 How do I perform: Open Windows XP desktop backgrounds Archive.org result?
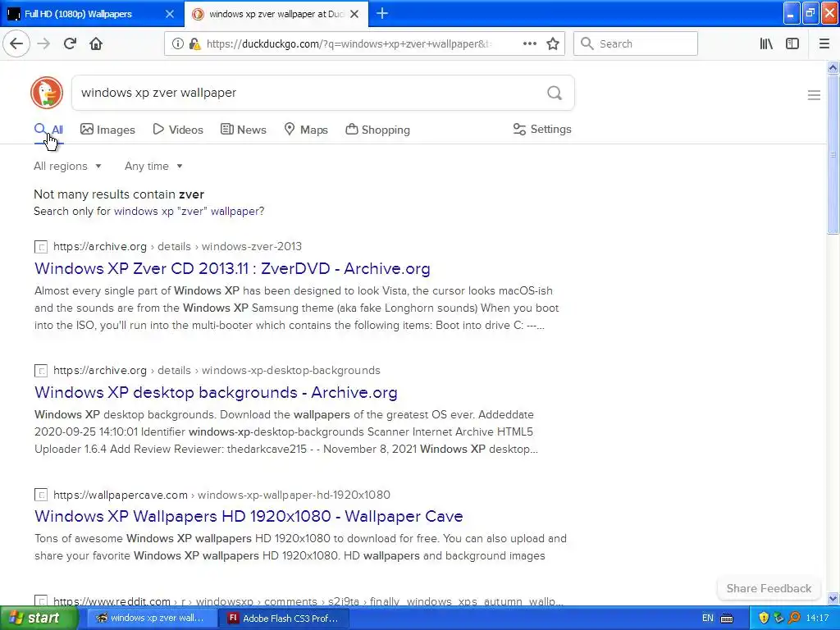pyautogui.click(x=216, y=392)
